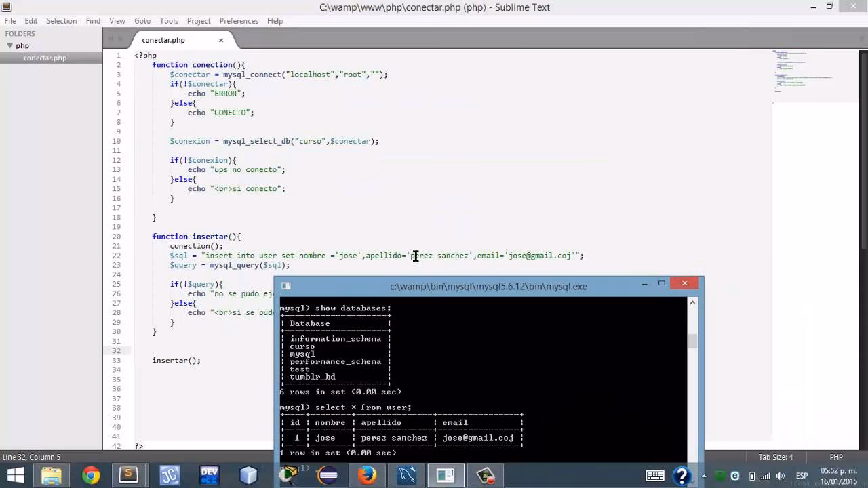Click the mysql console scrollbar thumb
This screenshot has width=868, height=488.
tap(692, 340)
